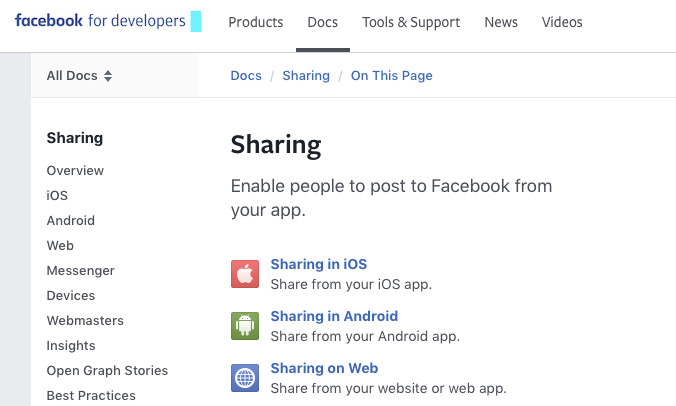Select Web in the sidebar
The height and width of the screenshot is (406, 676).
60,245
